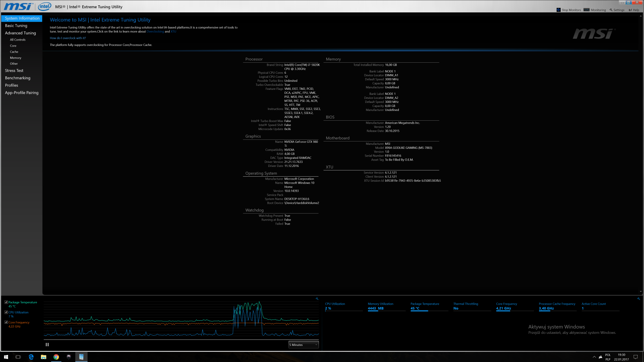Image resolution: width=644 pixels, height=362 pixels.
Task: Open Task View on the taskbar
Action: click(x=18, y=357)
